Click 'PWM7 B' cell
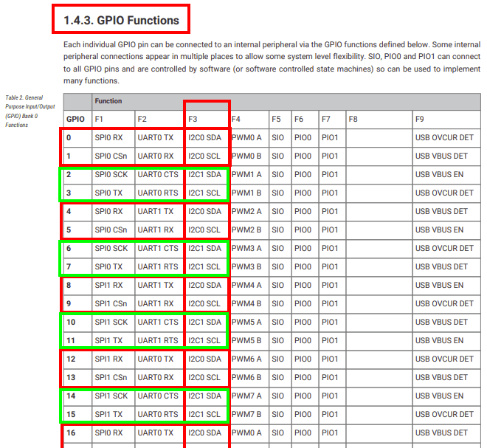The image size is (487, 448). click(x=246, y=415)
